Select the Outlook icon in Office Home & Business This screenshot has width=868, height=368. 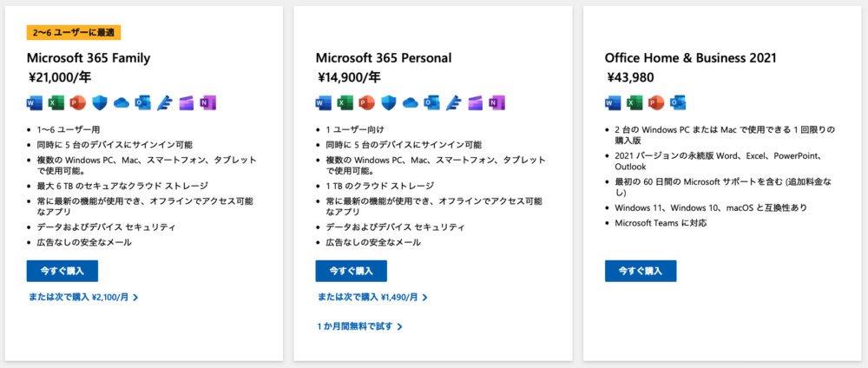(678, 102)
